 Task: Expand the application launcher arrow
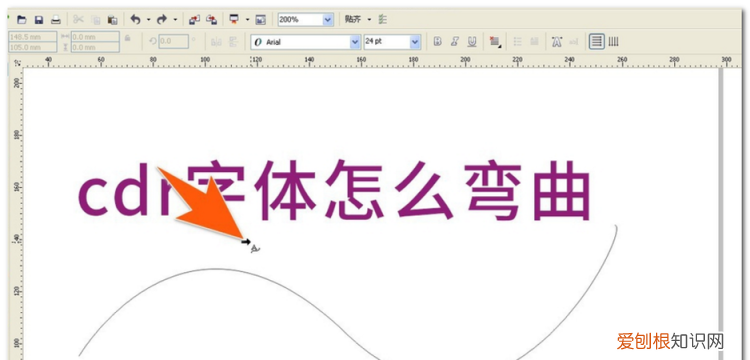(x=247, y=20)
